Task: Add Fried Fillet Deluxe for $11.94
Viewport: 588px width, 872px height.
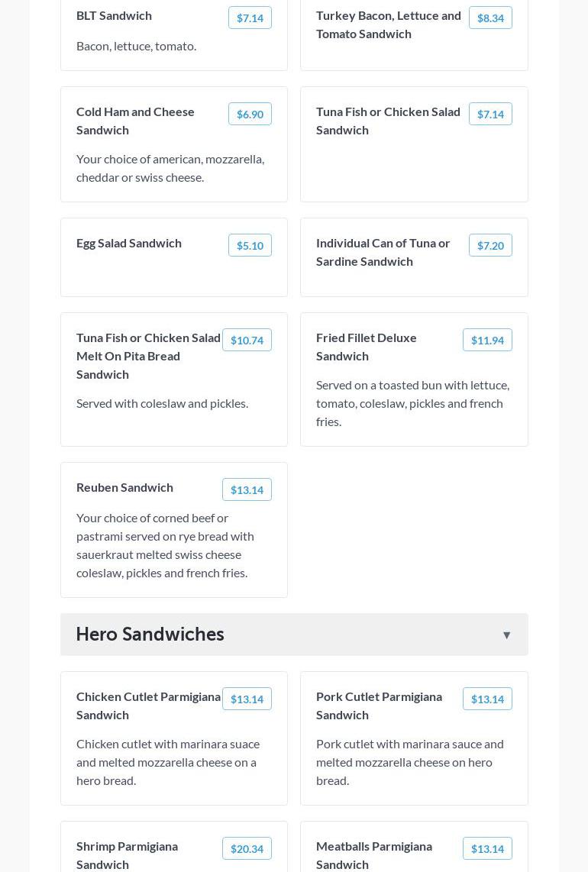Action: 487,340
